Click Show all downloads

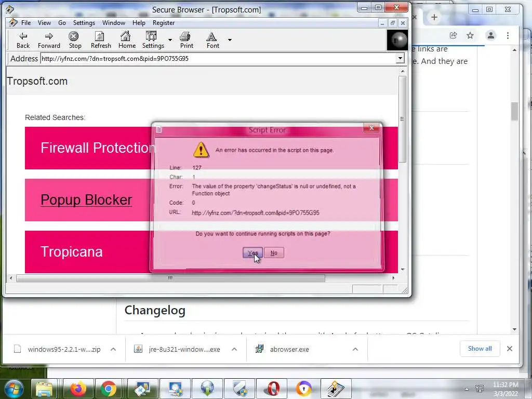[x=480, y=349]
